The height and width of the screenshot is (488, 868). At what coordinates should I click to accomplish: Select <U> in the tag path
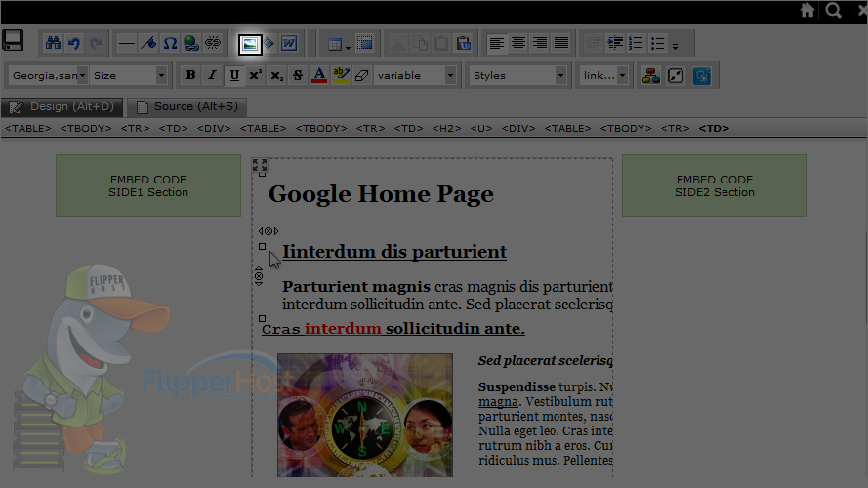coord(481,129)
